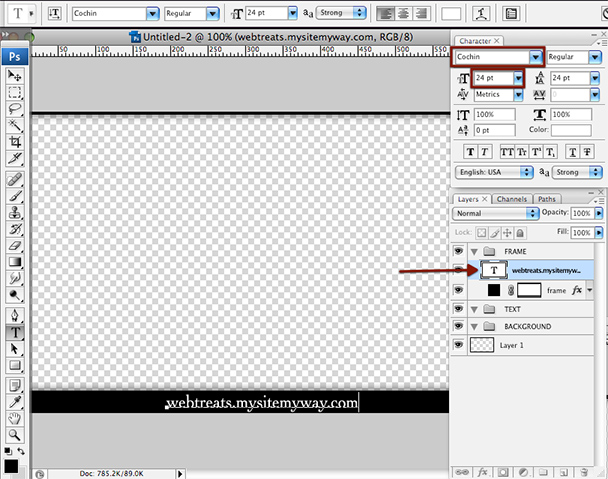
Task: Select the Dodge tool
Action: [15, 295]
